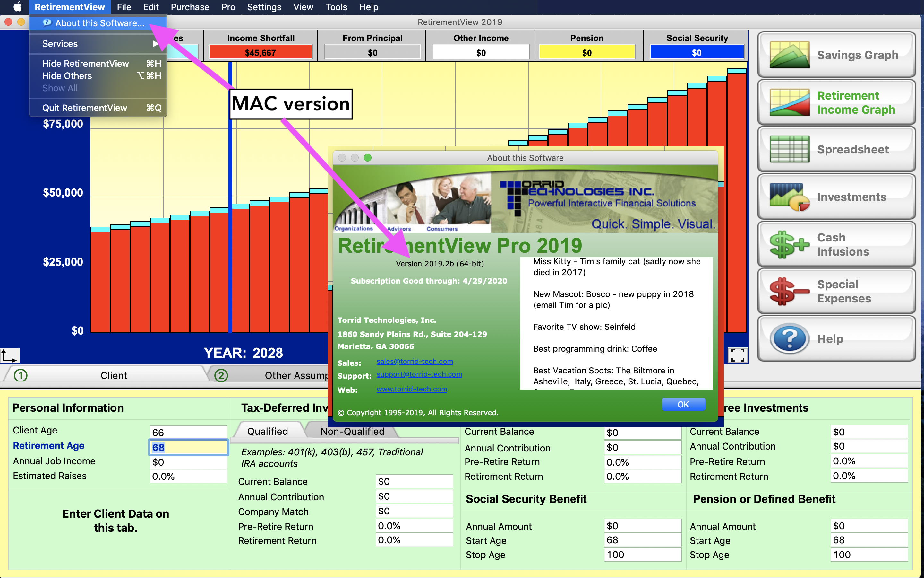Open the Savings Graph view
Screen dimensions: 924x578
click(x=836, y=55)
